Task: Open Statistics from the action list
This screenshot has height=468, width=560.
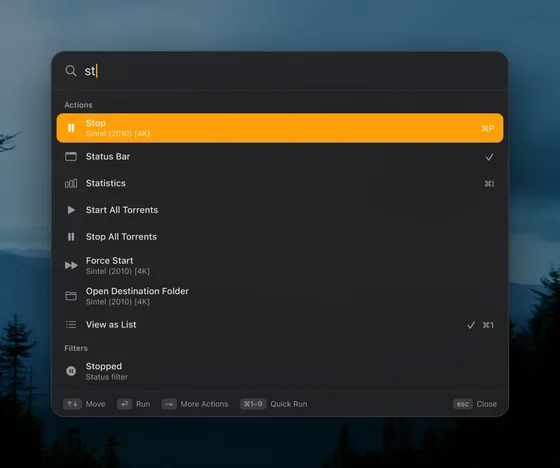Action: (x=280, y=183)
